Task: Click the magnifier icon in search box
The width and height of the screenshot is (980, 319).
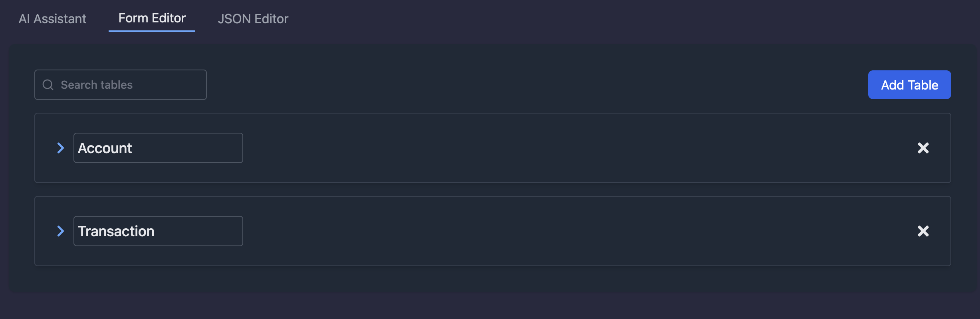Action: click(x=48, y=85)
